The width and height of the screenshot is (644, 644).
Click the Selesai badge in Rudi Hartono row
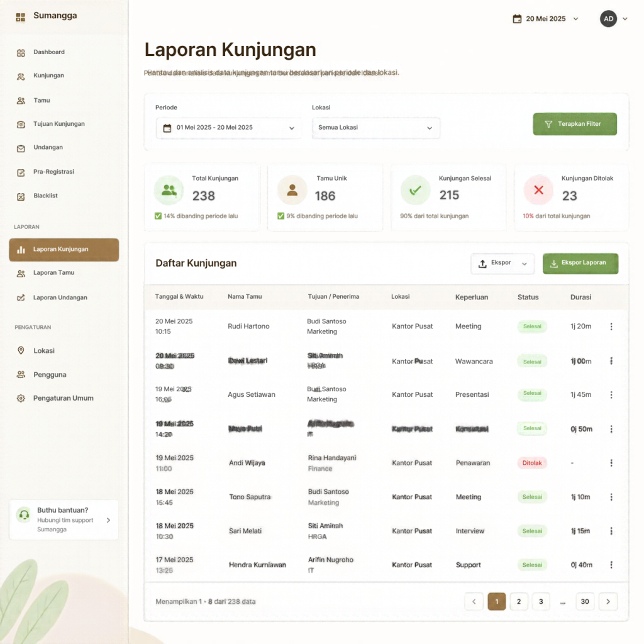pos(532,326)
